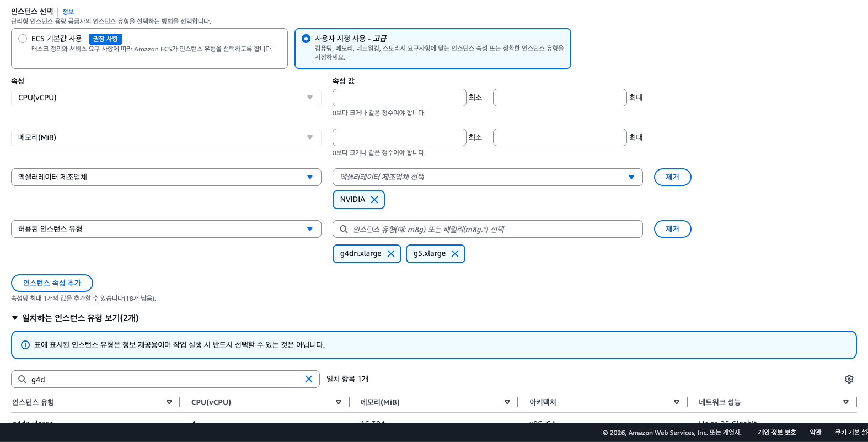This screenshot has width=868, height=442.
Task: Select the ECS 기본값 사용 radio option
Action: tap(23, 39)
